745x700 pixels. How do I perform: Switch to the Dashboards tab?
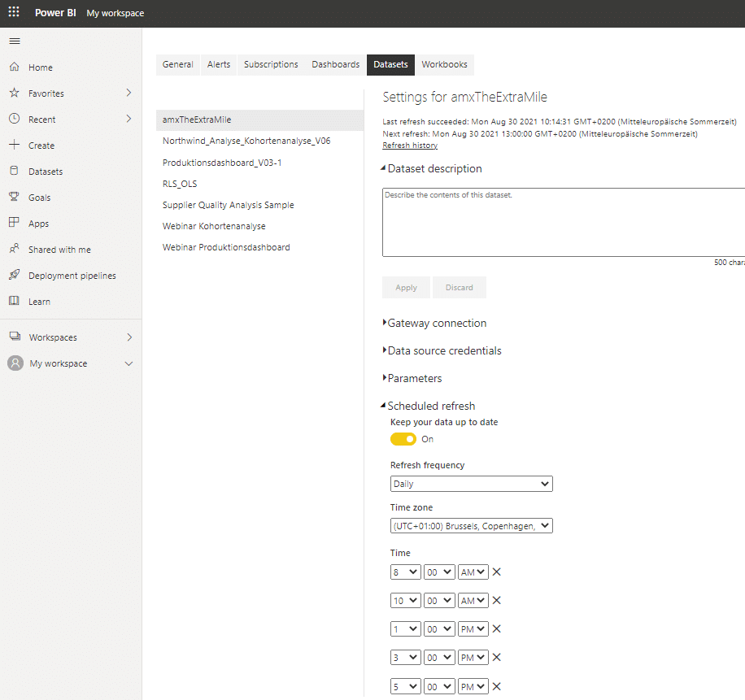(x=335, y=64)
